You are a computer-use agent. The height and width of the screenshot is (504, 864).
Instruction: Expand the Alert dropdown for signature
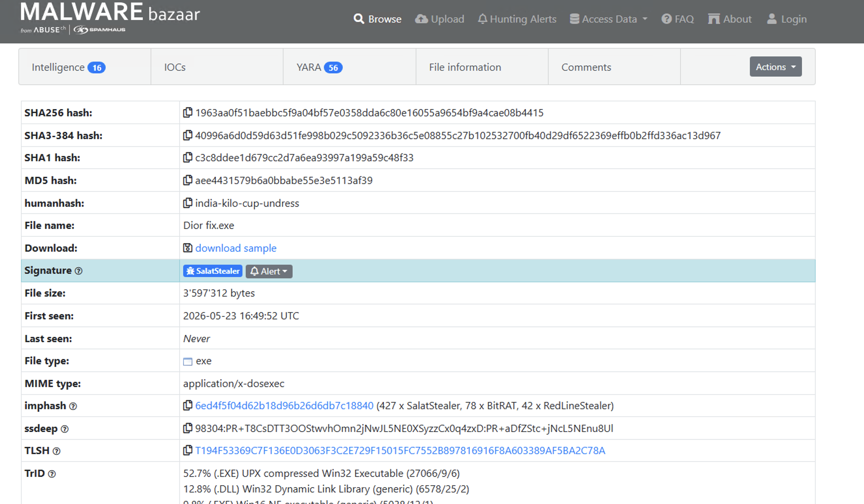[269, 271]
